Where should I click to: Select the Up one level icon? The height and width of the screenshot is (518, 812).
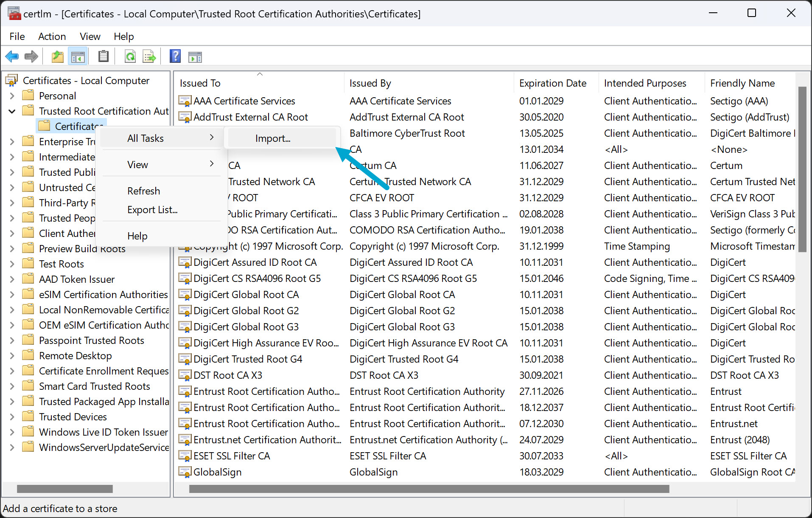tap(57, 56)
